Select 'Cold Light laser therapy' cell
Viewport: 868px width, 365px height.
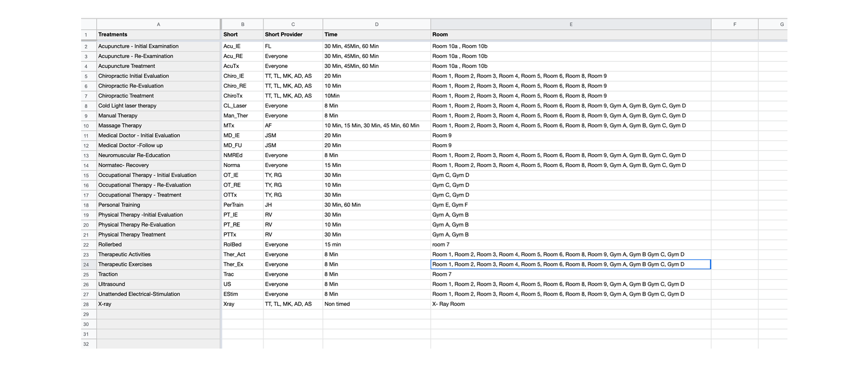click(x=158, y=106)
